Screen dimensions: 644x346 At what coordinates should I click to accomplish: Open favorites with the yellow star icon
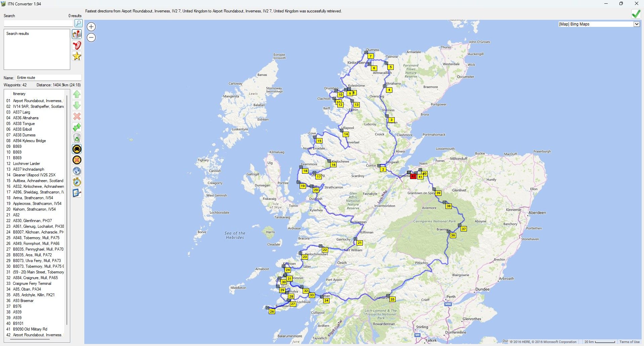(x=77, y=56)
